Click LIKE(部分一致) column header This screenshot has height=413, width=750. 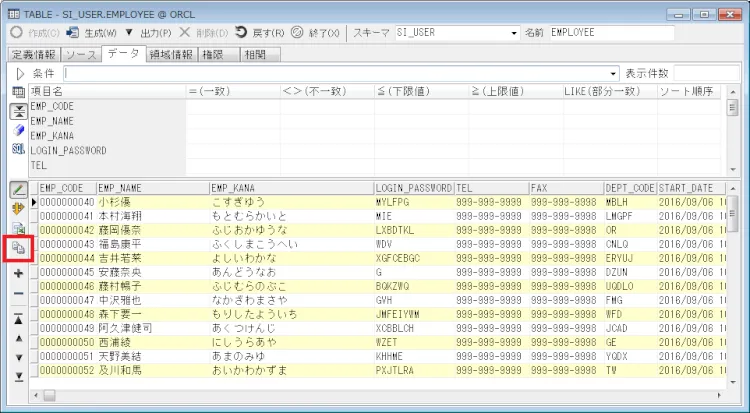click(610, 91)
